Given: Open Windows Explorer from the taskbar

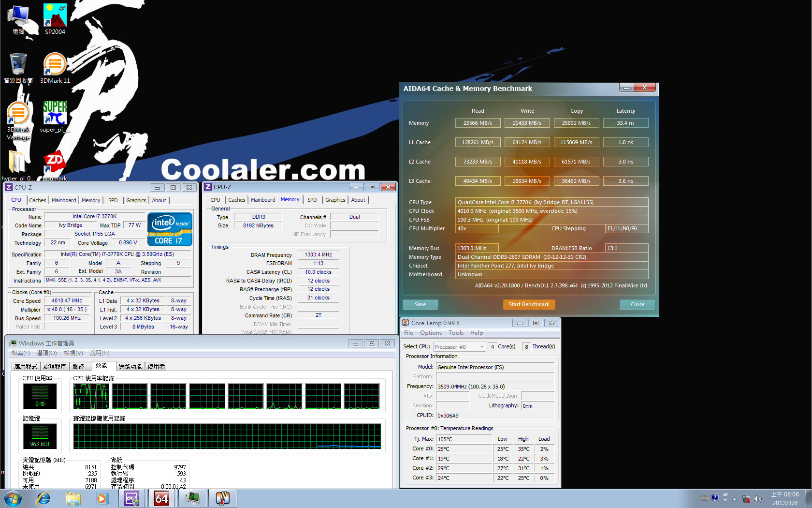Looking at the screenshot, I should pos(73,498).
